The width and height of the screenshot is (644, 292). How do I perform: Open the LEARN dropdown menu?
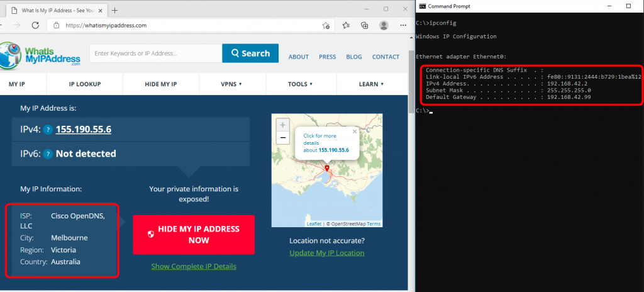tap(371, 84)
